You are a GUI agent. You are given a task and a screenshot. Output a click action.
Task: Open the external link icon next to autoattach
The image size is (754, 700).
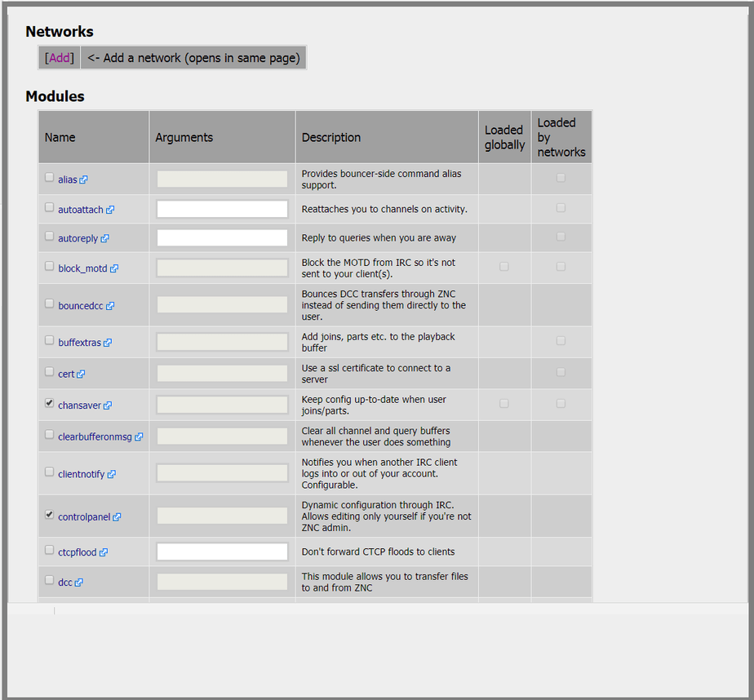(110, 210)
